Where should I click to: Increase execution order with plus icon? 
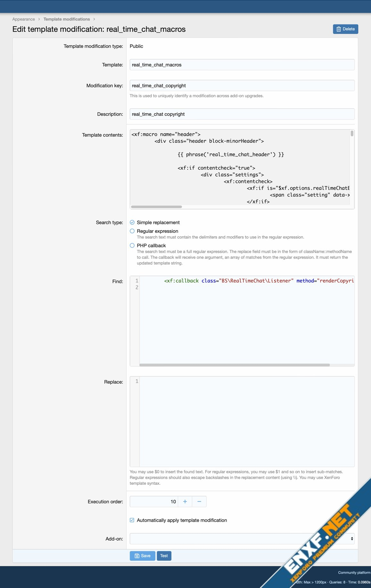point(185,501)
